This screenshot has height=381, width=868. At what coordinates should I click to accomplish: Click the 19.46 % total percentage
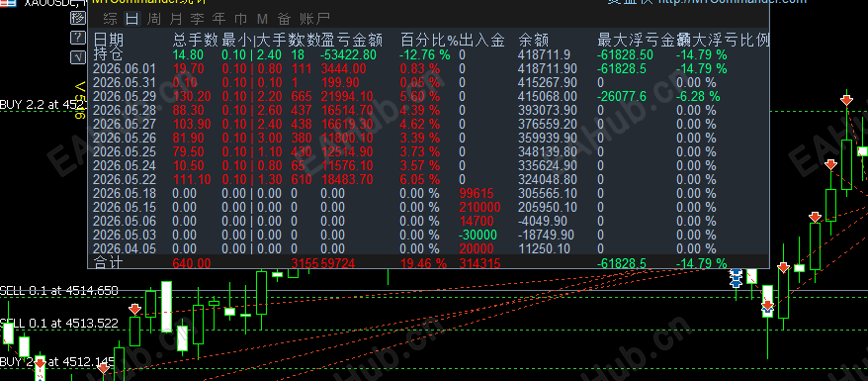pos(423,263)
